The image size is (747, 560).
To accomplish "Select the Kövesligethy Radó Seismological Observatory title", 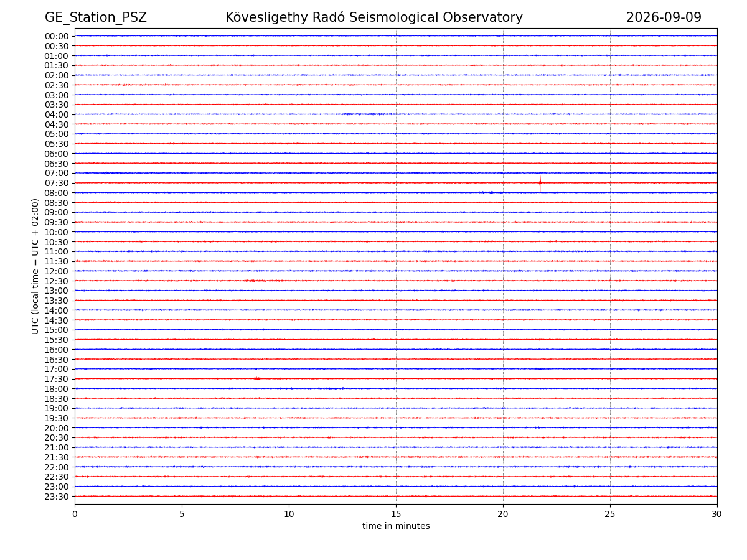I will coord(374,17).
